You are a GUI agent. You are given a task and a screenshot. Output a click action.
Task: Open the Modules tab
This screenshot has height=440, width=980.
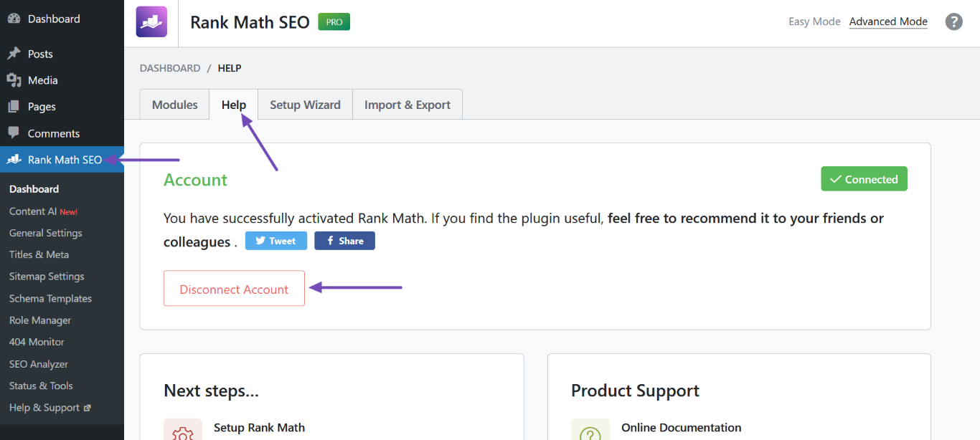click(174, 105)
